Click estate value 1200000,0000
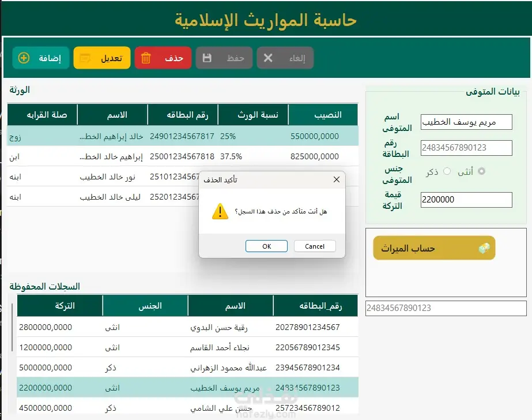 click(x=46, y=347)
